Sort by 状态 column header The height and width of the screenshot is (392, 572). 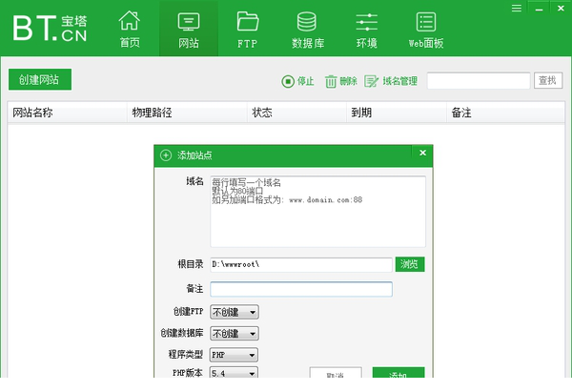[296, 113]
